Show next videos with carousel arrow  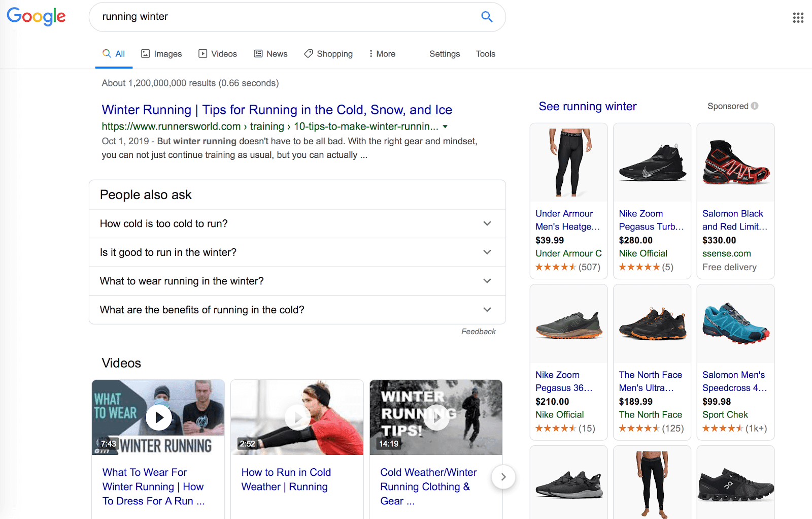click(503, 477)
